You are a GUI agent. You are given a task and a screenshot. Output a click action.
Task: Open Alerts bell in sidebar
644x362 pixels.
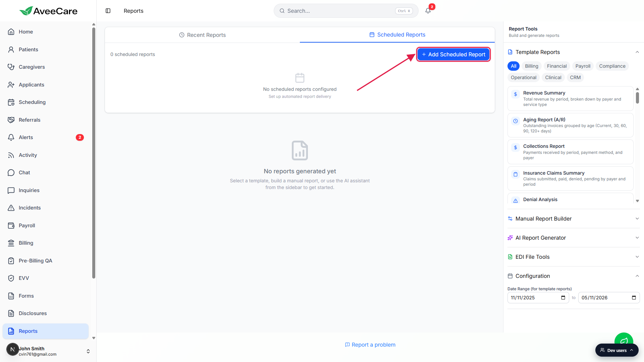[x=11, y=137]
